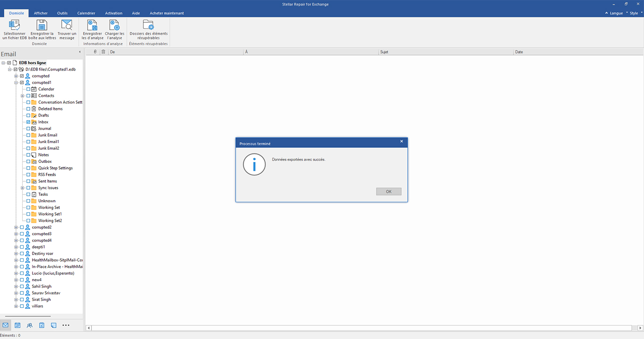Click the Sélectionner un fichier EDB icon
This screenshot has width=644, height=339.
coord(14,25)
